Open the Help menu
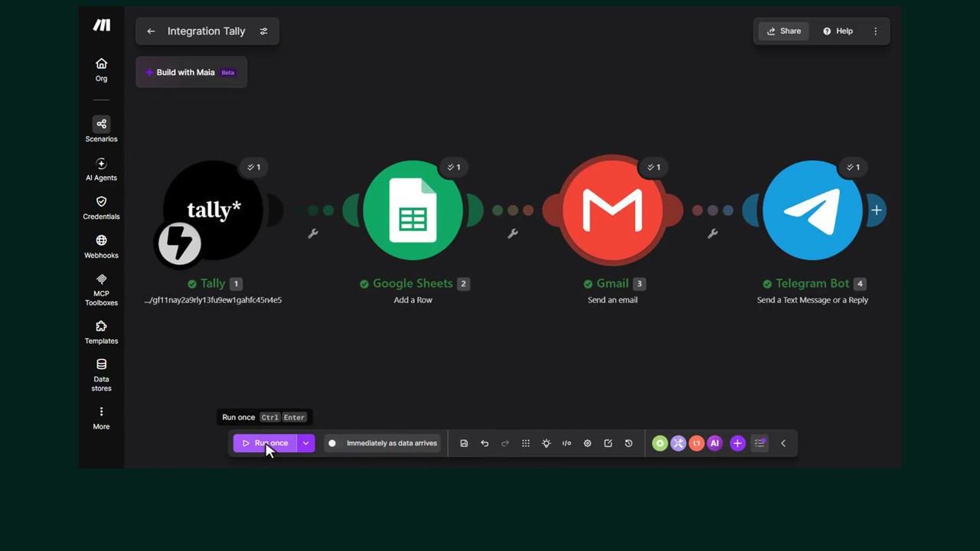Screen dimensions: 980x551 point(838,31)
